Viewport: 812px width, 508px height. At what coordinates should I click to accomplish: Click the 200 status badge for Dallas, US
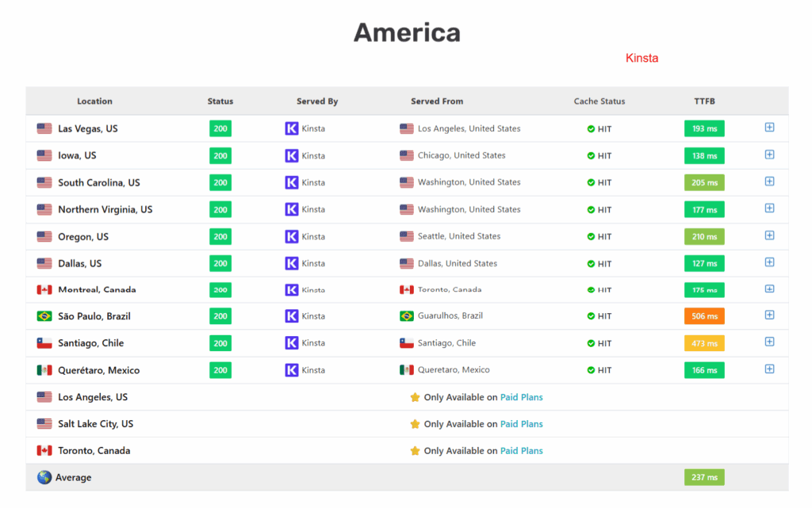point(220,262)
